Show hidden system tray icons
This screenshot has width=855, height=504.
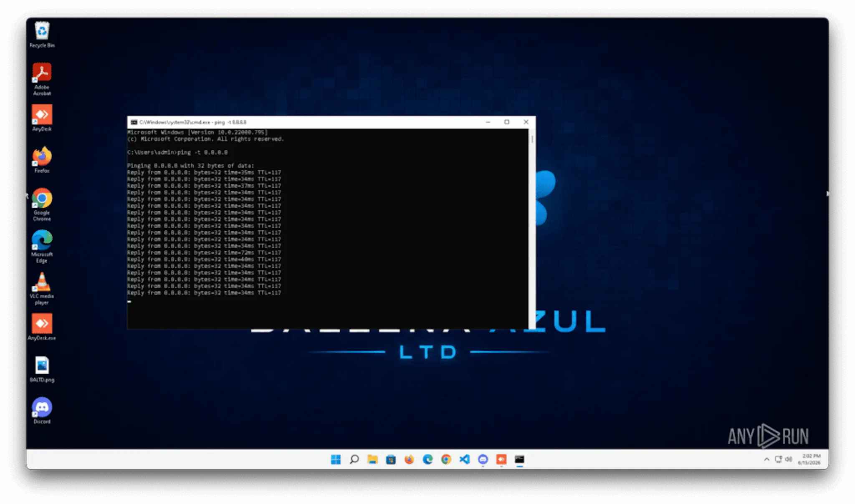(x=766, y=459)
